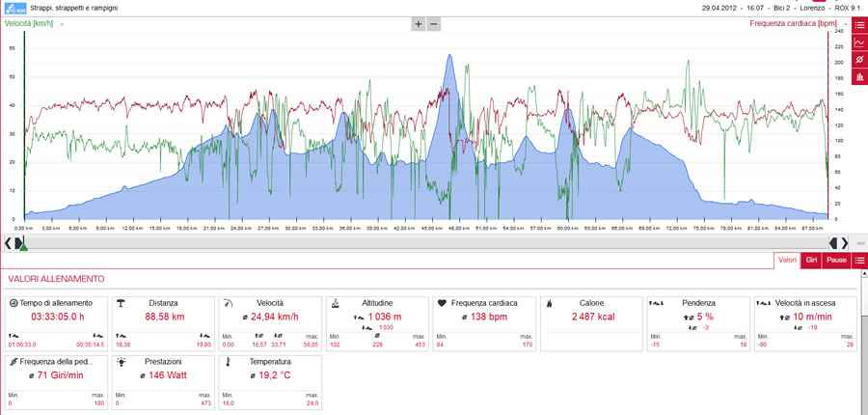Click the range slider's left handle
Screen dimensions: 868x415
tap(19, 242)
